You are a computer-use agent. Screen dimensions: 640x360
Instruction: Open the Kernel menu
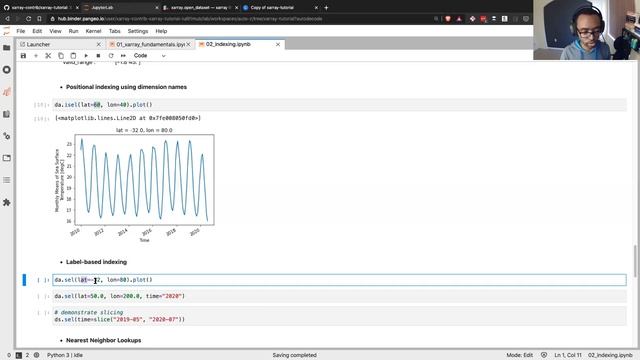click(x=93, y=31)
